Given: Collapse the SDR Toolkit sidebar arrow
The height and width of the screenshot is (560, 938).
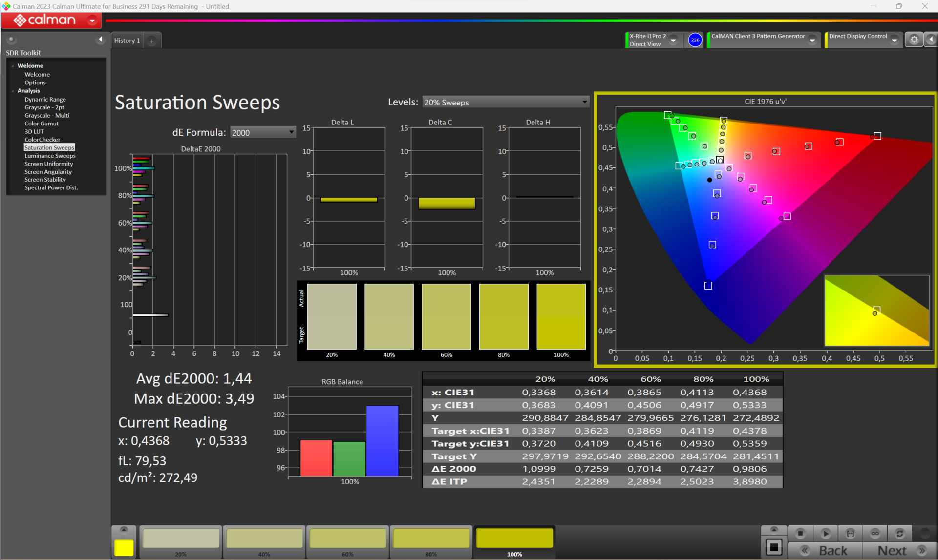Looking at the screenshot, I should tap(100, 40).
